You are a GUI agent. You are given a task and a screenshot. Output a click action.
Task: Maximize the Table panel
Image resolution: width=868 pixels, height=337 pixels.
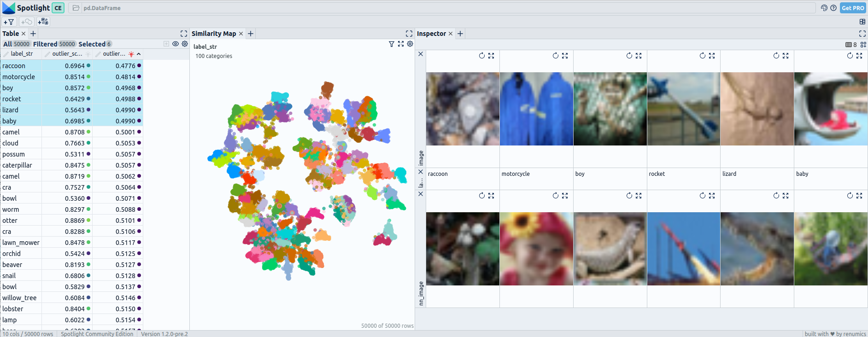coord(184,34)
